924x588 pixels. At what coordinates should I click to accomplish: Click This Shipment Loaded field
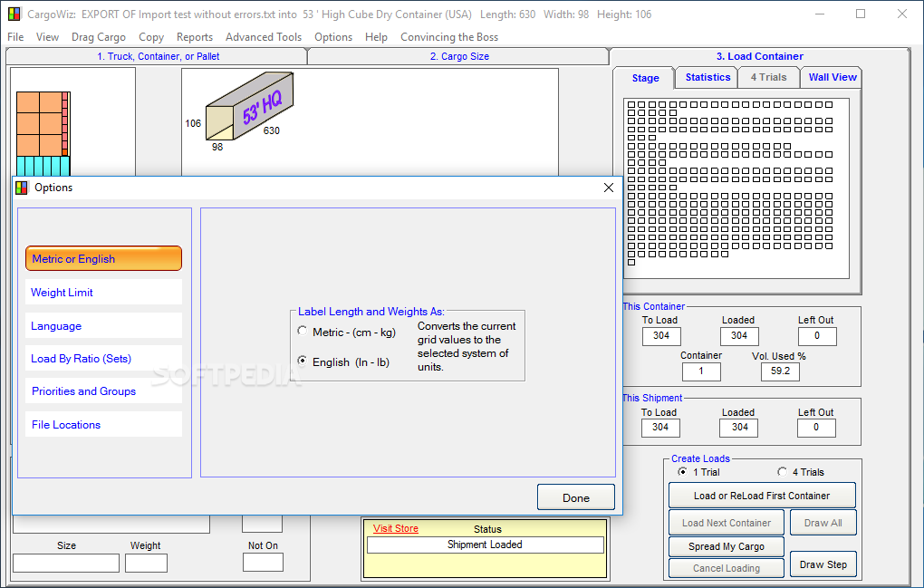click(739, 428)
